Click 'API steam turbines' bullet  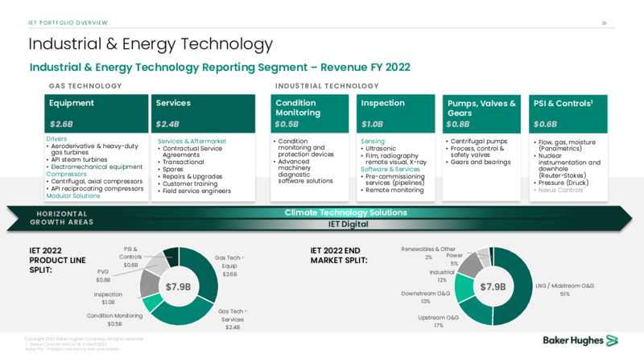click(76, 159)
